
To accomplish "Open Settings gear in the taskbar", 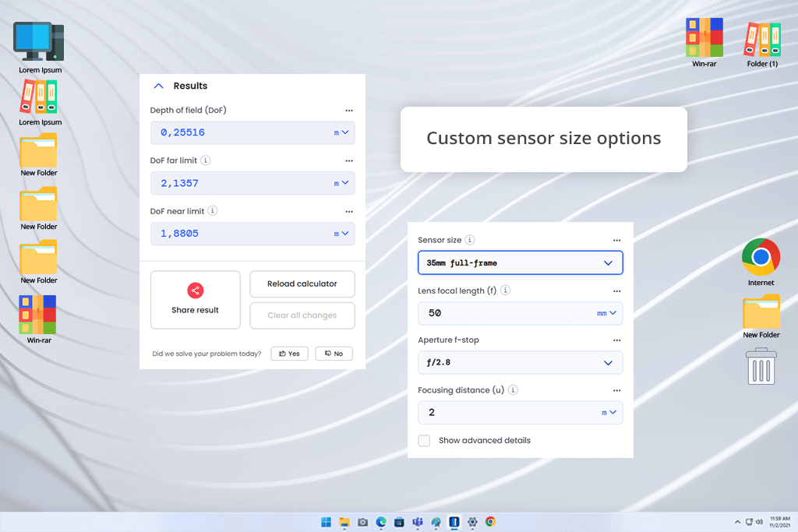I will [x=472, y=522].
